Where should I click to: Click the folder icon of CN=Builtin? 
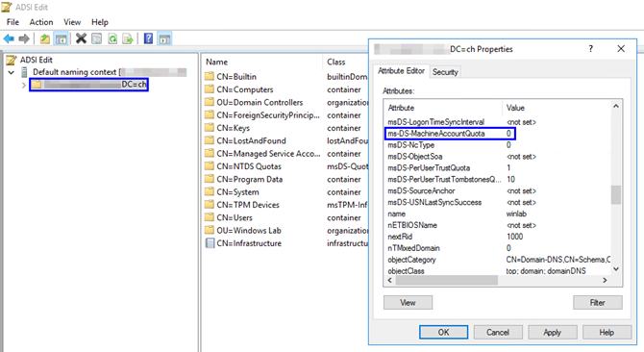tap(210, 76)
